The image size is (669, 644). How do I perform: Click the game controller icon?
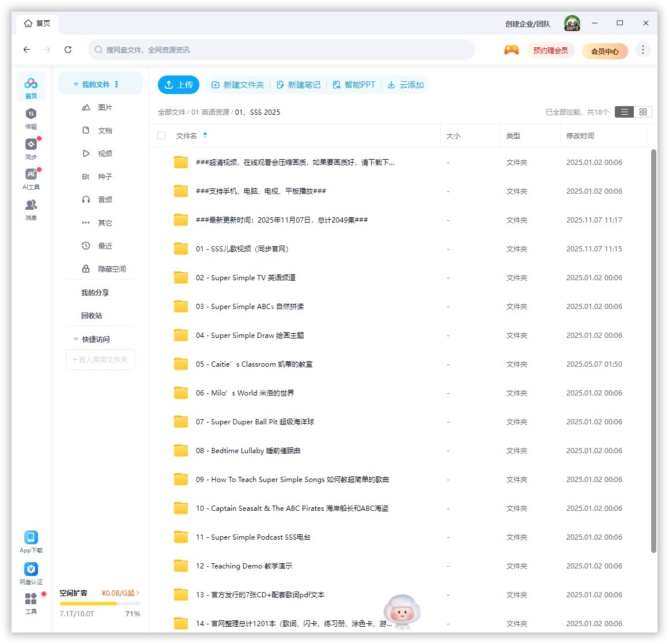click(x=511, y=50)
